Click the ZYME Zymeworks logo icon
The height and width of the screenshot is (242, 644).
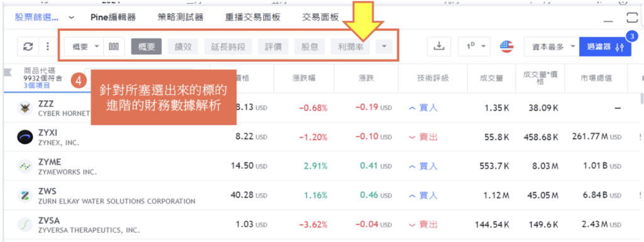click(x=25, y=166)
